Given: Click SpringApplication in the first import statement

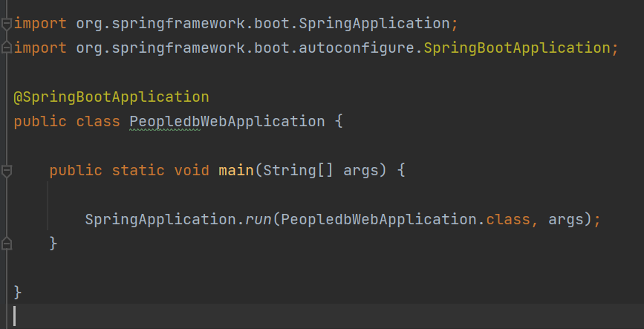Looking at the screenshot, I should point(374,24).
